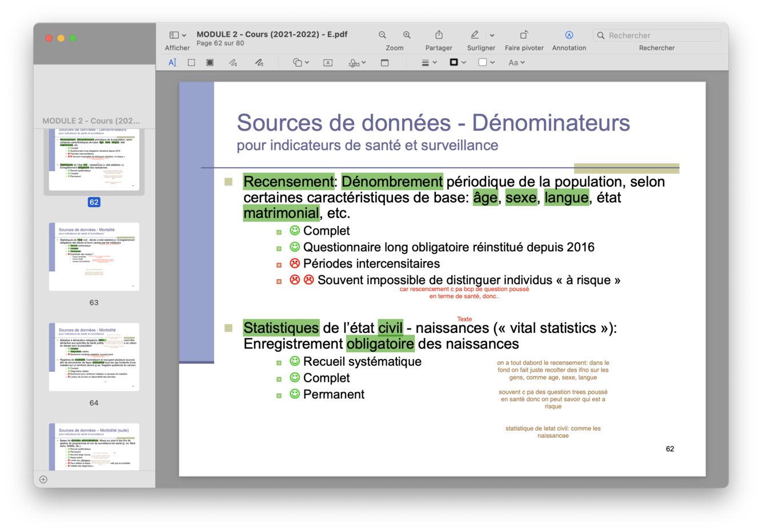The image size is (762, 532).
Task: Click the zoom in magnifier
Action: [x=407, y=35]
